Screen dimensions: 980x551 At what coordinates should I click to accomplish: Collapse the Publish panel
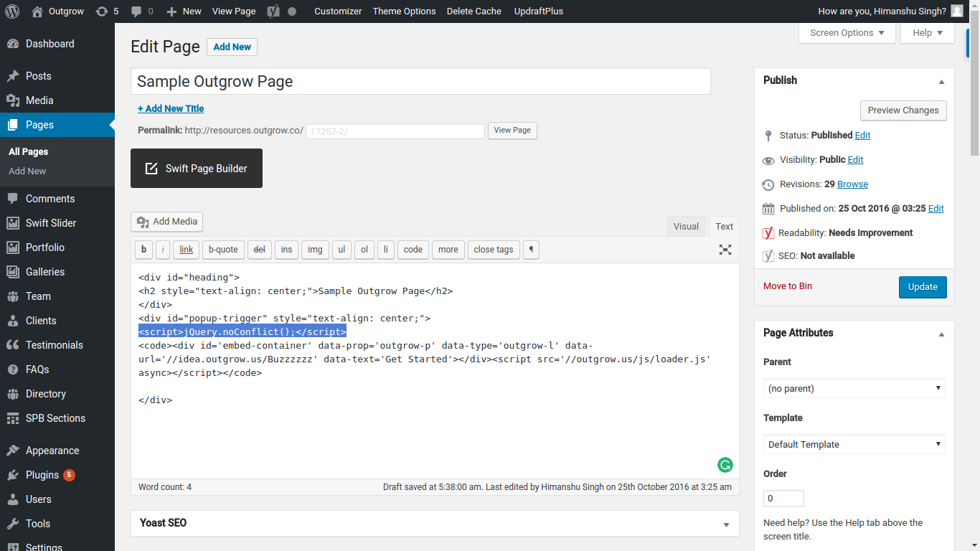tap(942, 81)
